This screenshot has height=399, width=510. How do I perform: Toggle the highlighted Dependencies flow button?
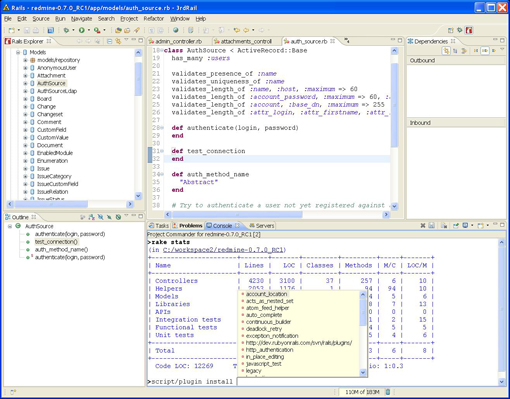pyautogui.click(x=485, y=51)
